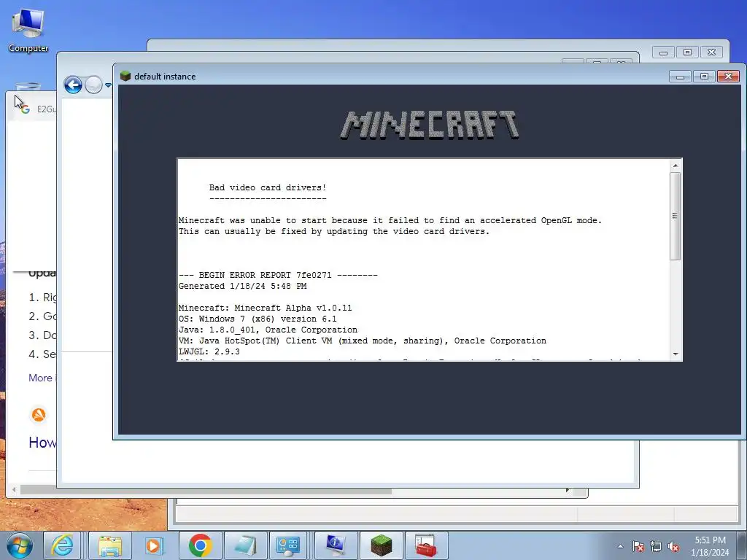The width and height of the screenshot is (747, 560).
Task: Click Back arrow in Explorer window
Action: click(74, 85)
